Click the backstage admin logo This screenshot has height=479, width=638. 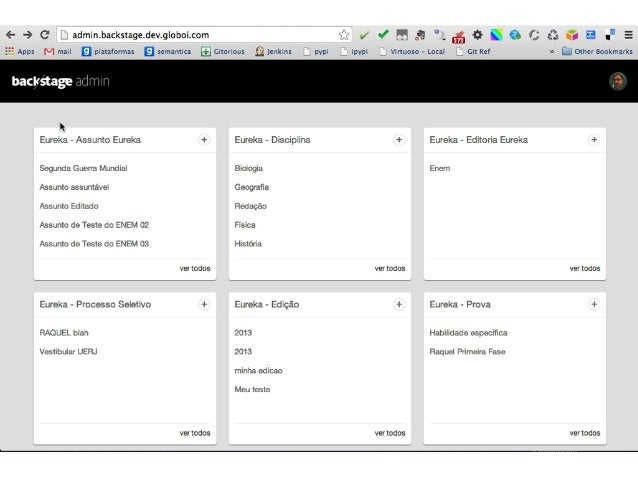pyautogui.click(x=61, y=81)
